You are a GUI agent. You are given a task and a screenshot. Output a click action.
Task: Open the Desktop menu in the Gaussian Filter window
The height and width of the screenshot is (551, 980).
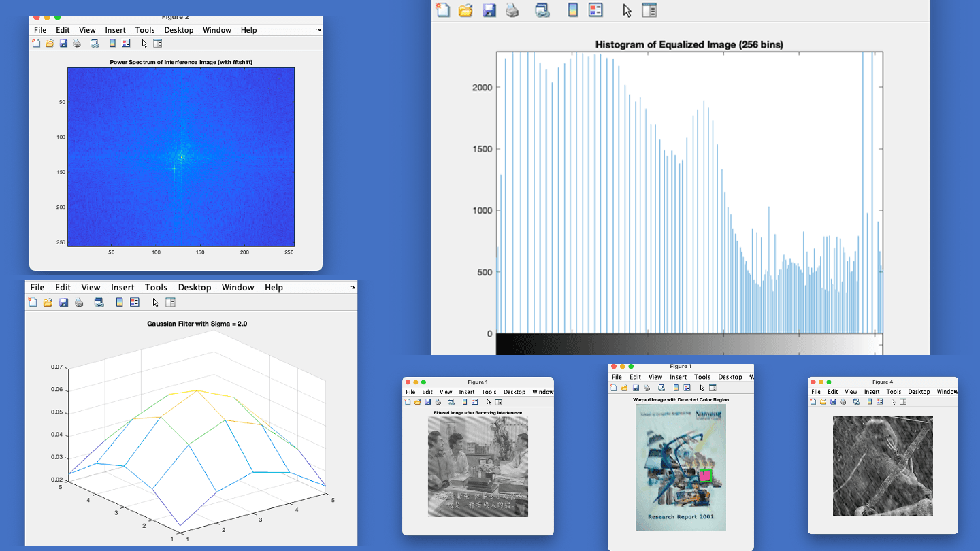click(195, 287)
